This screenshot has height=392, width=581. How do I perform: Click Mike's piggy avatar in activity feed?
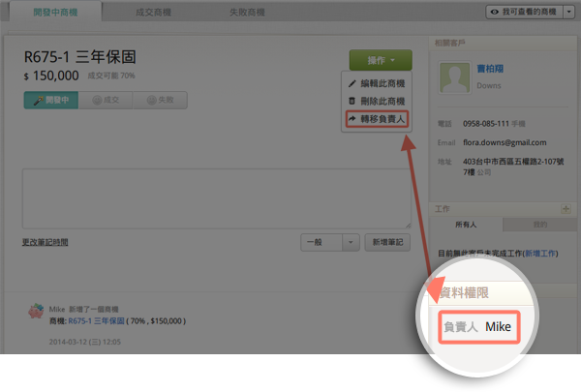[x=36, y=311]
